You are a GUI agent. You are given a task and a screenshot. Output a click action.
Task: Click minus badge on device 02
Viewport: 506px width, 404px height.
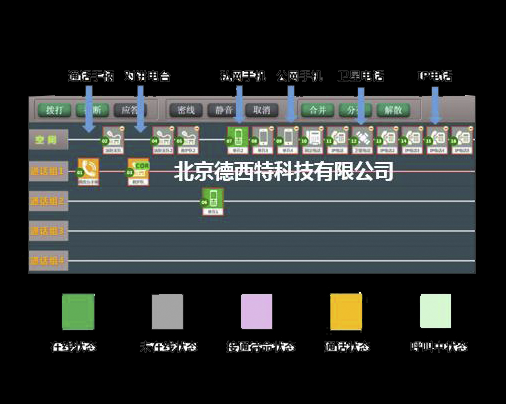(122, 128)
